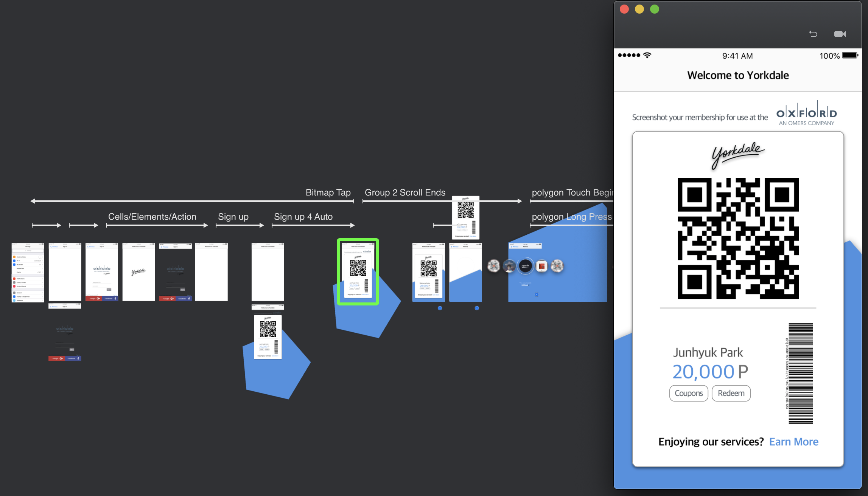Click the vertical barcode on membership card
This screenshot has height=496, width=868.
(801, 373)
